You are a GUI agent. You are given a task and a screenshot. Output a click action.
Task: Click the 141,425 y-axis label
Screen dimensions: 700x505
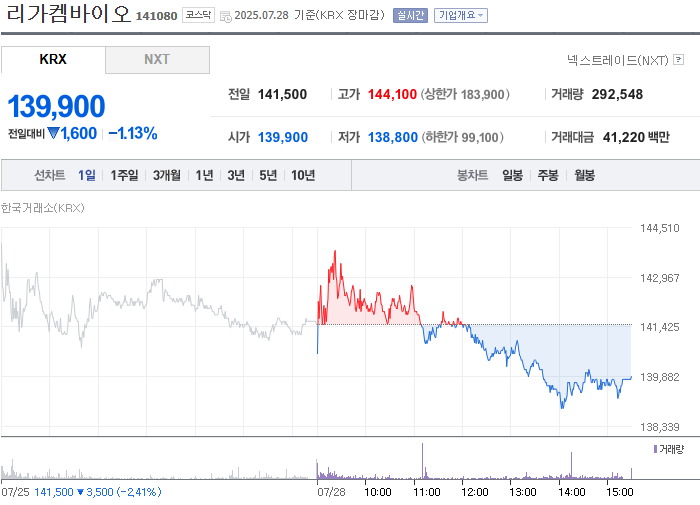659,327
